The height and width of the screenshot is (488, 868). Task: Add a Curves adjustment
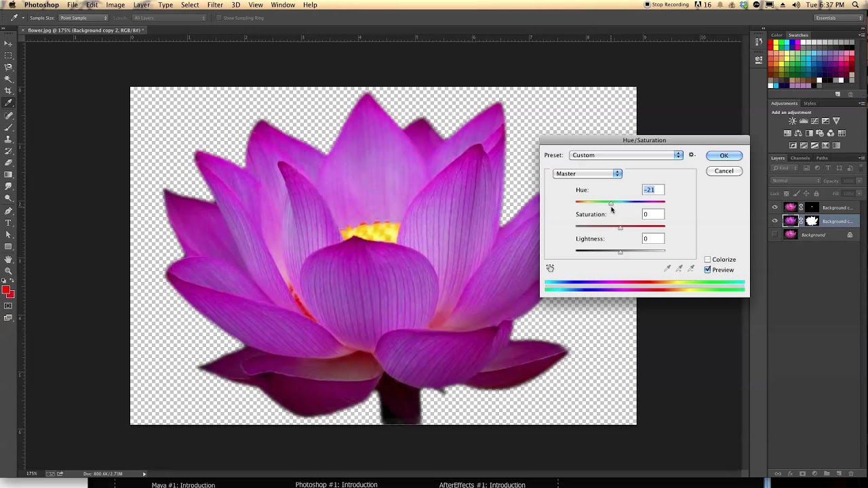tap(814, 121)
